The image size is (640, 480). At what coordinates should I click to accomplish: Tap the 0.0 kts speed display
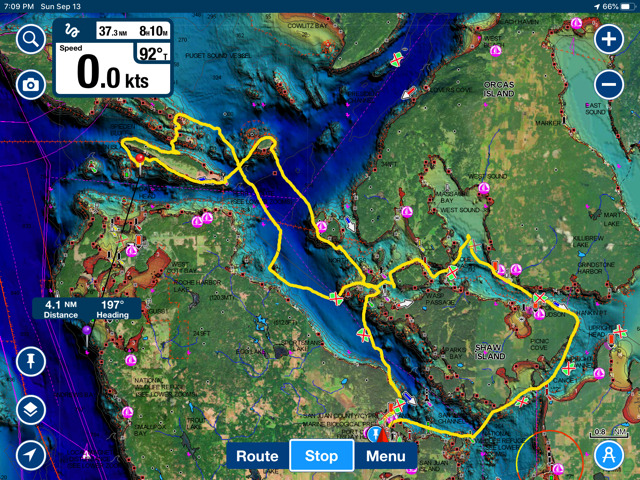pyautogui.click(x=113, y=73)
